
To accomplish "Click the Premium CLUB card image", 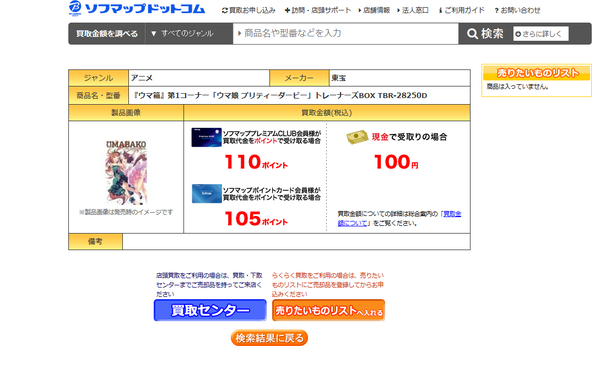I will [207, 137].
